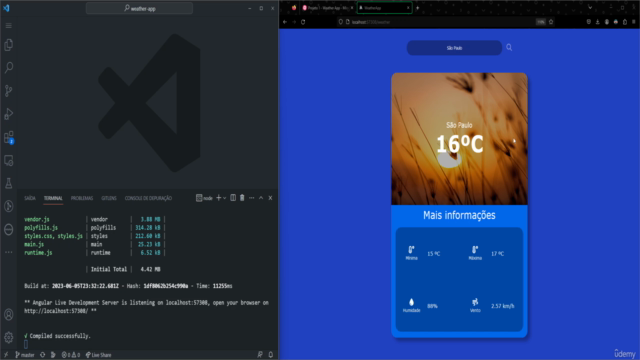640x360 pixels.
Task: Open the Search view in VS Code sidebar
Action: click(x=9, y=67)
